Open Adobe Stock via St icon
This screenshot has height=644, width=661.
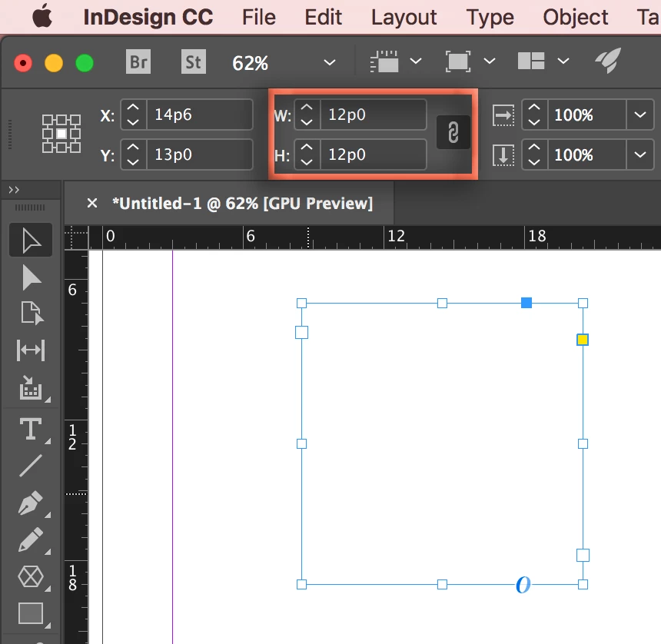pos(194,62)
